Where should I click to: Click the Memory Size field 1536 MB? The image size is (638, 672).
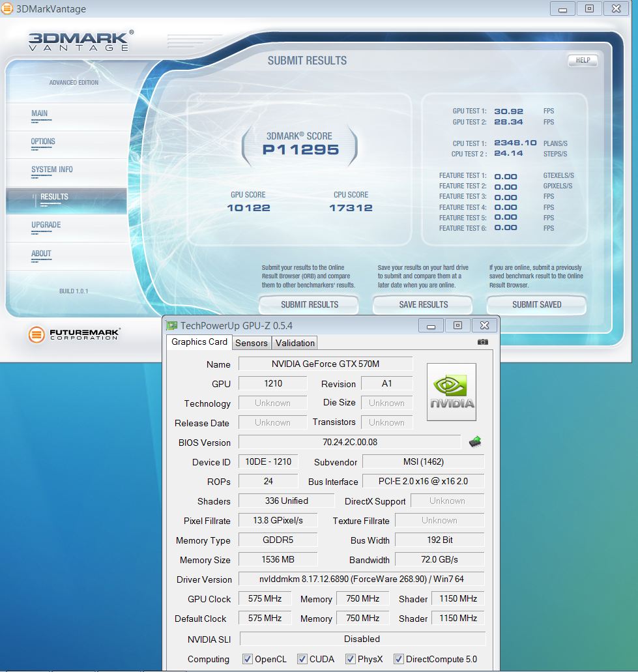click(x=278, y=559)
